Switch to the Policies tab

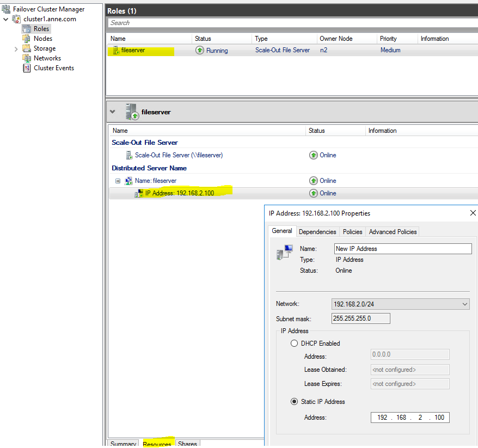(352, 232)
